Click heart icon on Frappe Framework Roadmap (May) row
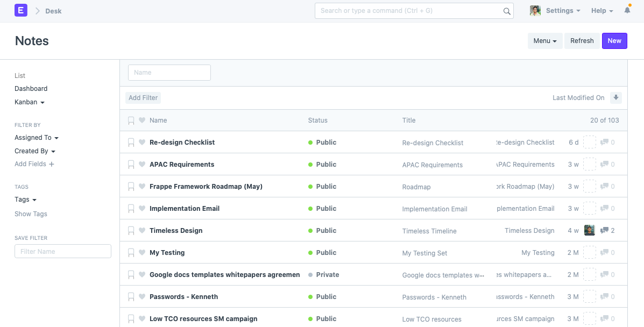 pyautogui.click(x=142, y=187)
